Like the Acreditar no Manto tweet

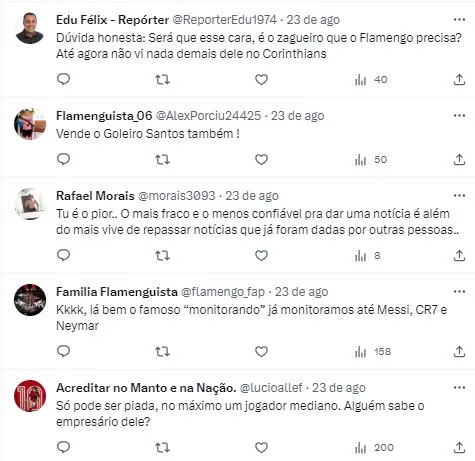pyautogui.click(x=261, y=447)
